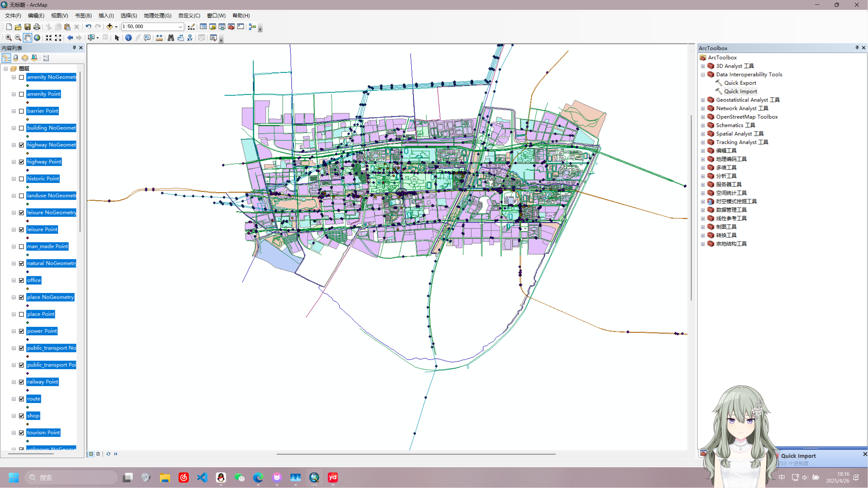The width and height of the screenshot is (868, 488).
Task: Click the Print toolbar icon
Action: (x=37, y=26)
